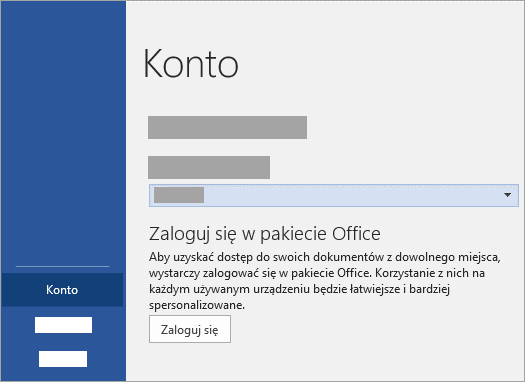
Task: Click the Zaloguj się button
Action: pyautogui.click(x=190, y=329)
